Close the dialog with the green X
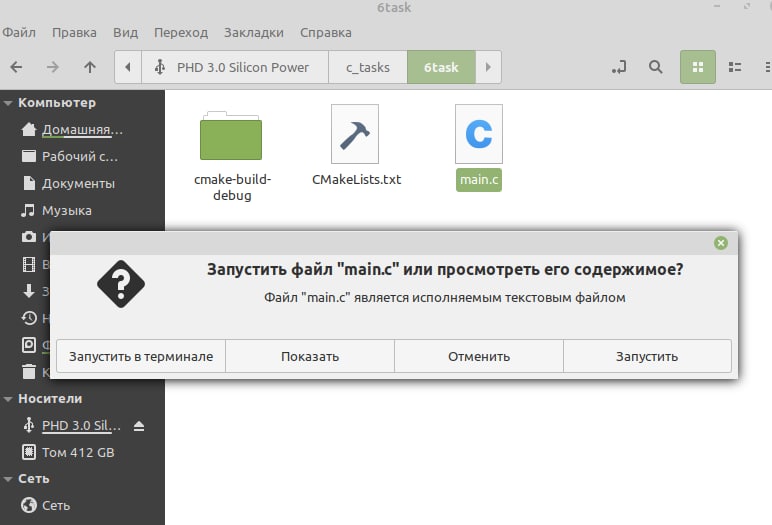 click(x=721, y=243)
